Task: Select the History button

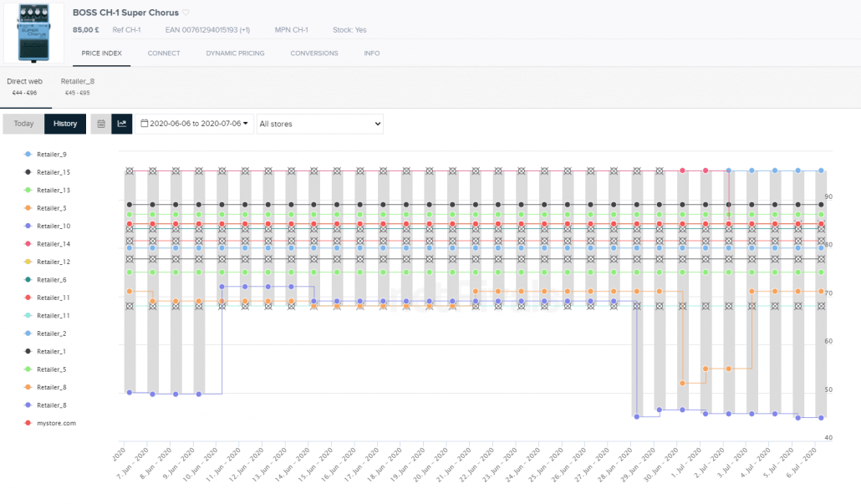Action: [65, 124]
